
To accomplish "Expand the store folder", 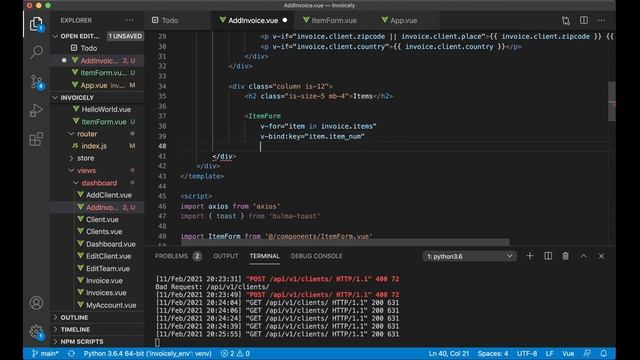I will pos(85,158).
